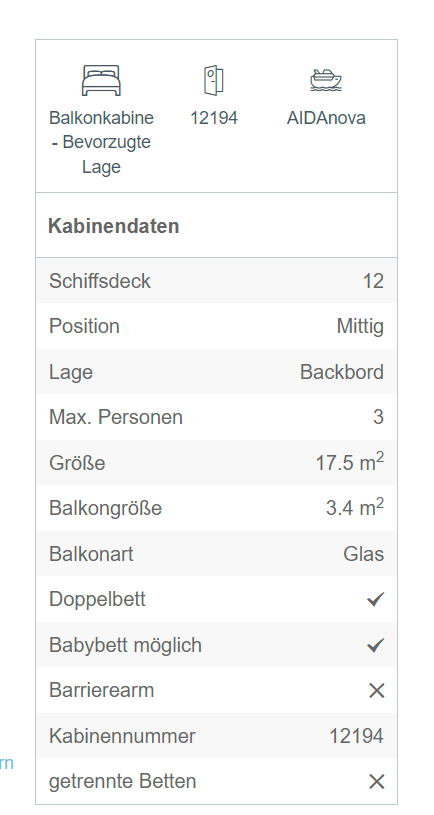The height and width of the screenshot is (815, 434).
Task: Click the Kabinendaten section header
Action: 113,226
